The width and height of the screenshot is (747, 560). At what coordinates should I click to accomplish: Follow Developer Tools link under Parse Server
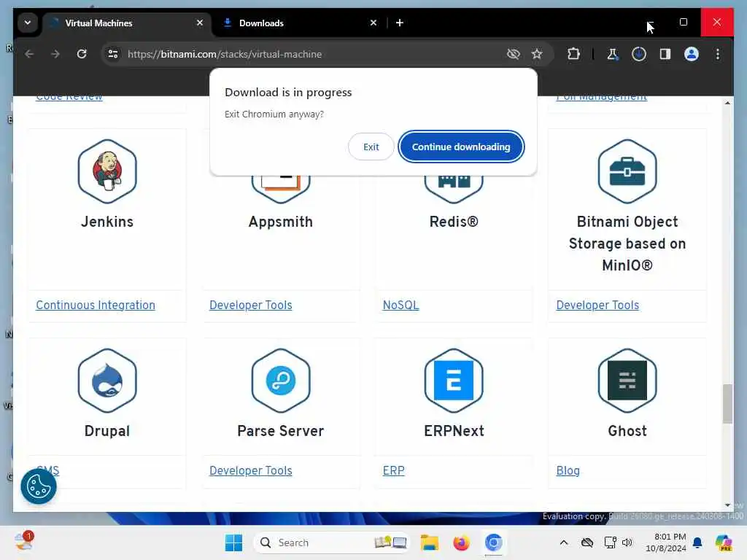[251, 470]
